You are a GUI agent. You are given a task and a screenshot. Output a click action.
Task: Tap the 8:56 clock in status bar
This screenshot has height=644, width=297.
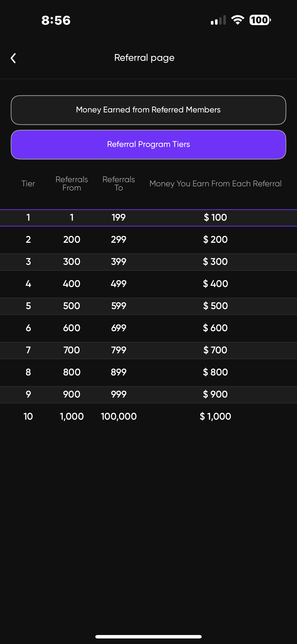pyautogui.click(x=56, y=20)
